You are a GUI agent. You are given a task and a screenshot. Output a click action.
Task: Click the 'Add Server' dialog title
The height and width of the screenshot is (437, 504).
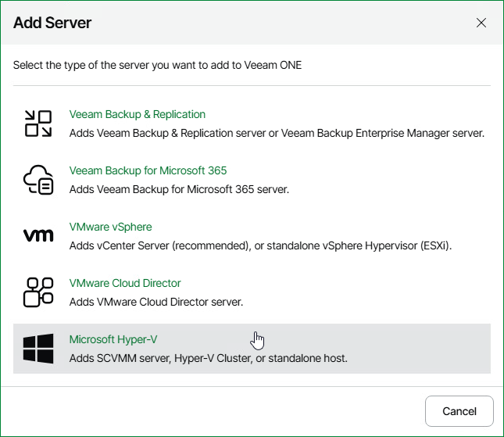tap(52, 23)
